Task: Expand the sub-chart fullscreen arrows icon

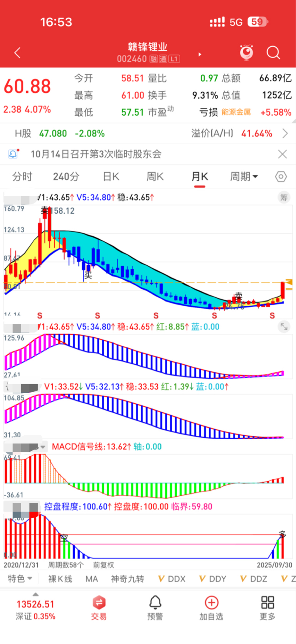Action: 284,327
